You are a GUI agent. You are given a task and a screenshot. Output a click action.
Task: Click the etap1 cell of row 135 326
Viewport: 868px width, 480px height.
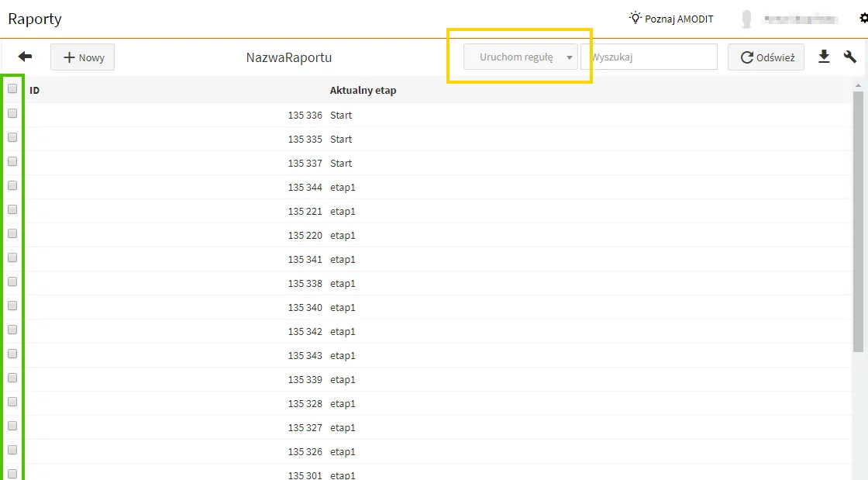pos(343,452)
